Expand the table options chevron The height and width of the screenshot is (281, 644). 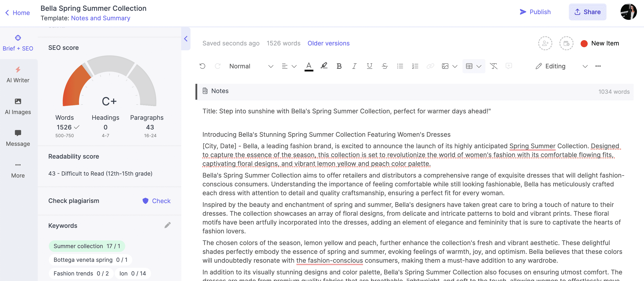pyautogui.click(x=479, y=66)
